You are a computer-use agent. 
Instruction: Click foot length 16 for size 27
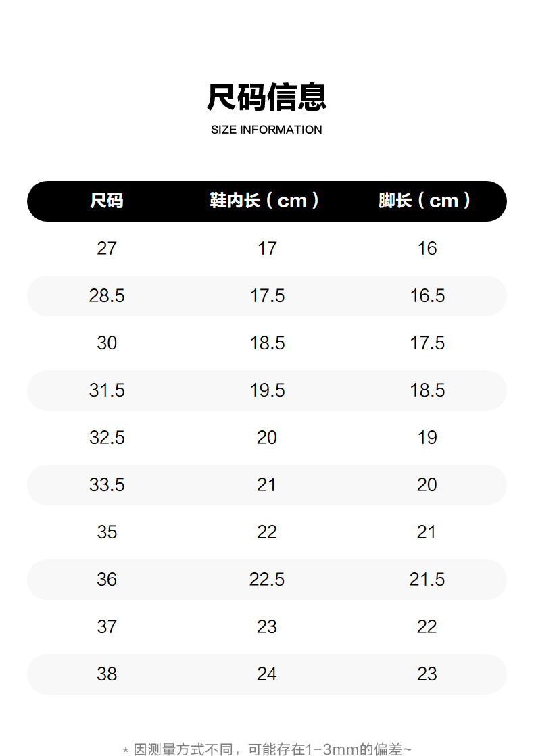pyautogui.click(x=427, y=249)
